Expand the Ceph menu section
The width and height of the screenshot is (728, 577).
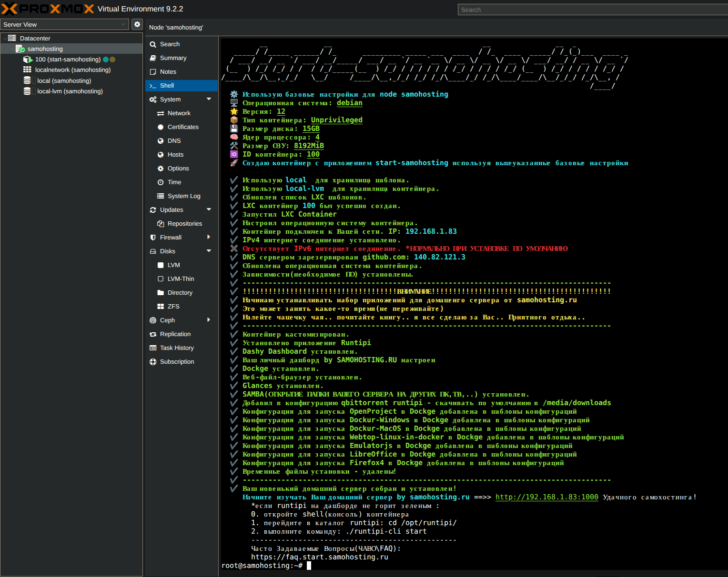[x=209, y=320]
